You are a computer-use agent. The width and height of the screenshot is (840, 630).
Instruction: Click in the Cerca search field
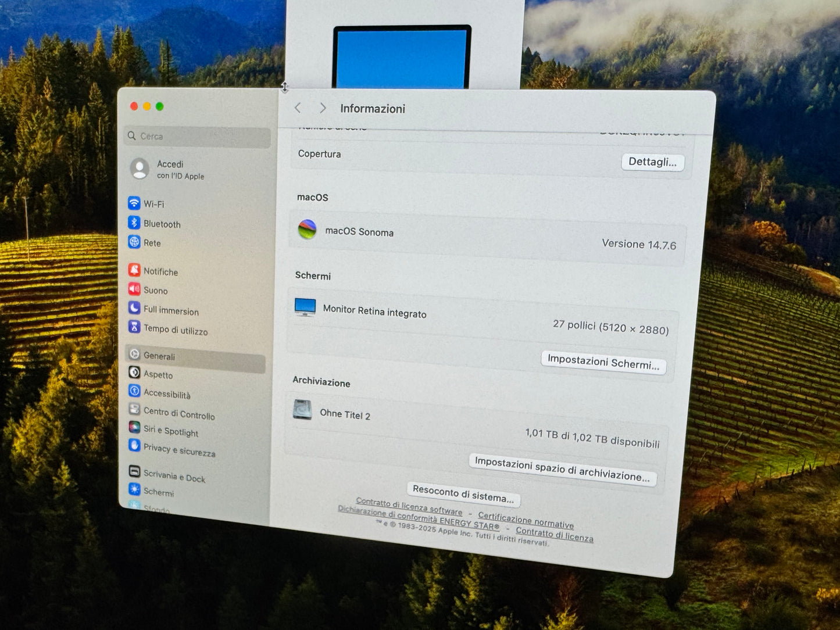pyautogui.click(x=198, y=137)
